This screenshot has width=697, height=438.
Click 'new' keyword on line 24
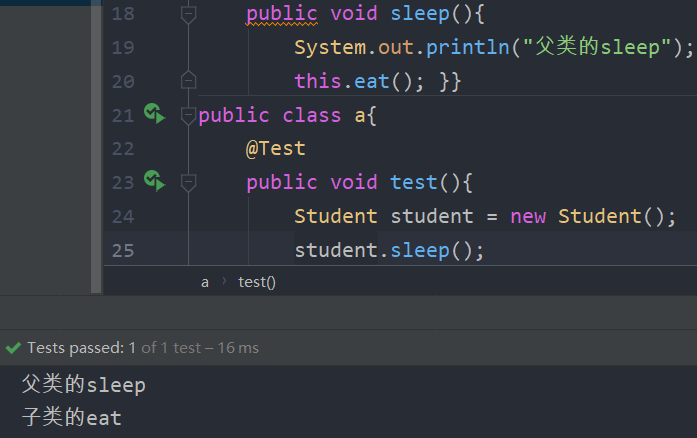pyautogui.click(x=528, y=217)
